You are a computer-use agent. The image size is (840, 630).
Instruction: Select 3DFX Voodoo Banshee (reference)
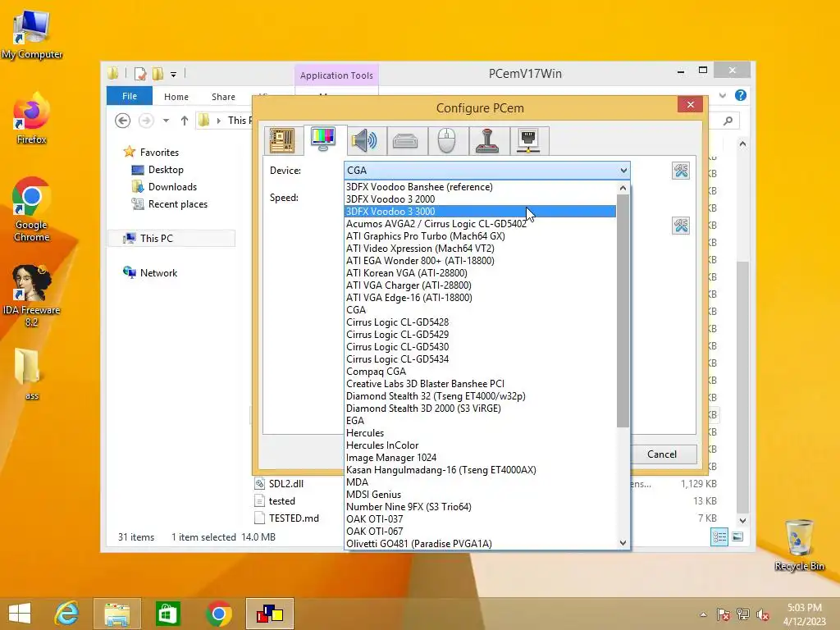480,187
